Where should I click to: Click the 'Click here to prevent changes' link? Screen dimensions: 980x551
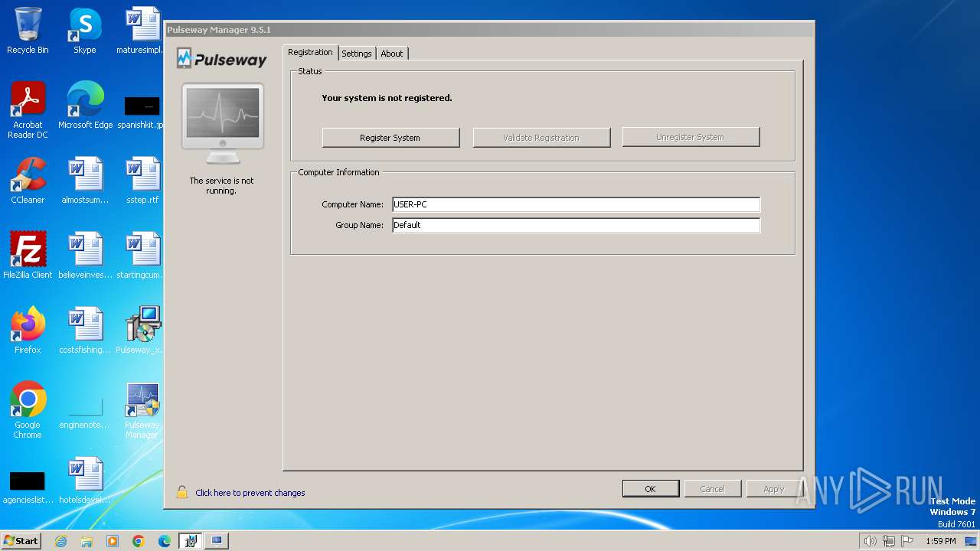pos(250,493)
